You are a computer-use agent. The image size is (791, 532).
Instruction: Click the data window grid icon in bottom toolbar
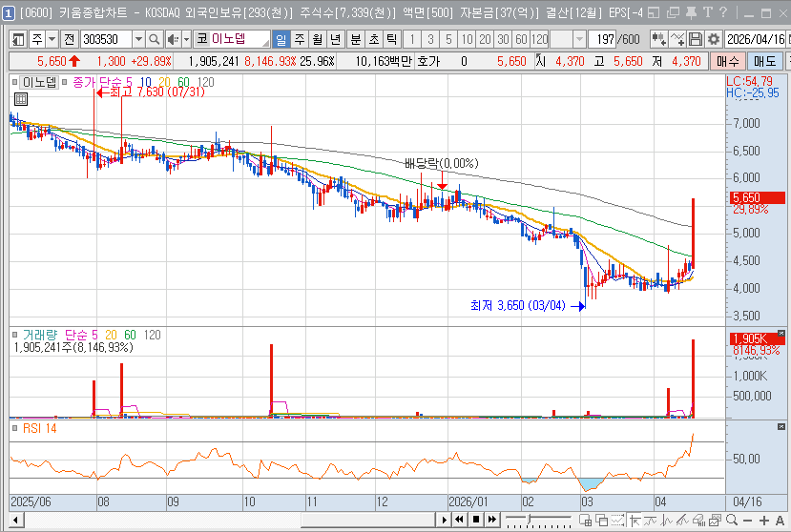pos(585,520)
